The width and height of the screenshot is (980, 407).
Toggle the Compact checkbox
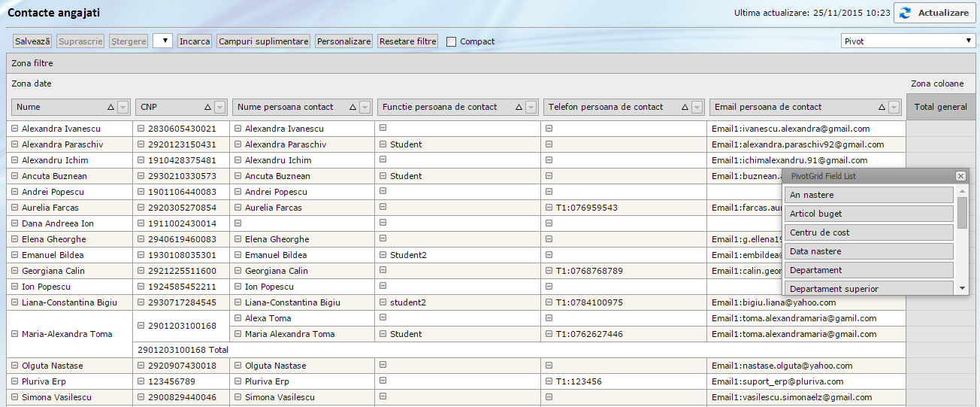click(x=452, y=42)
